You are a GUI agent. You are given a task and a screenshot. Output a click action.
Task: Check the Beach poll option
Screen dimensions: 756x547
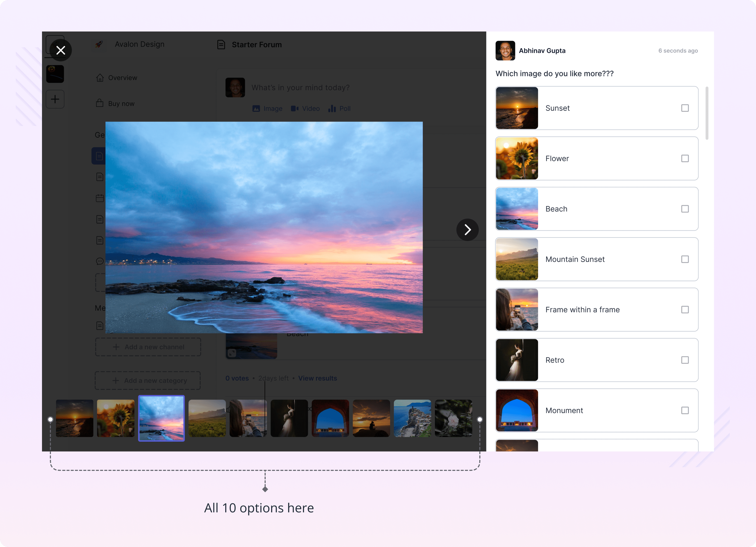point(685,209)
